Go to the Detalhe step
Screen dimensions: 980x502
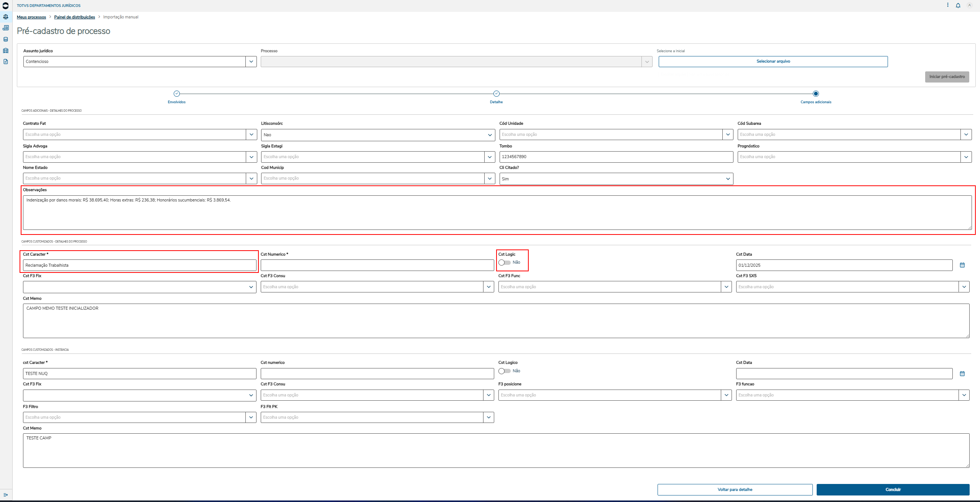pyautogui.click(x=496, y=94)
